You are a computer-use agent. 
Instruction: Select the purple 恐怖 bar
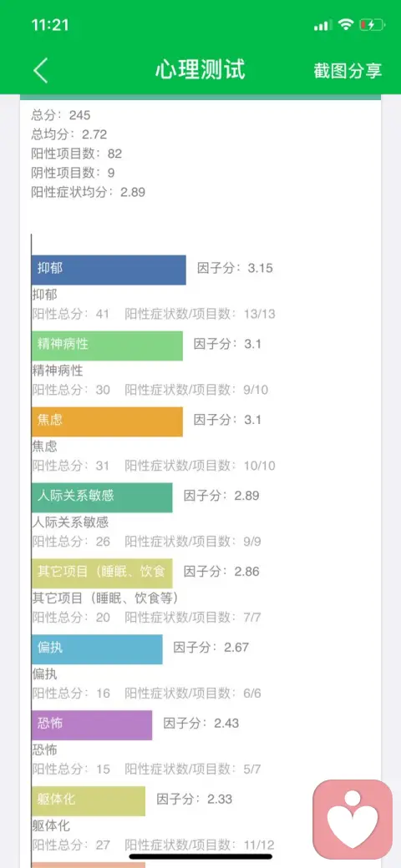coord(92,724)
